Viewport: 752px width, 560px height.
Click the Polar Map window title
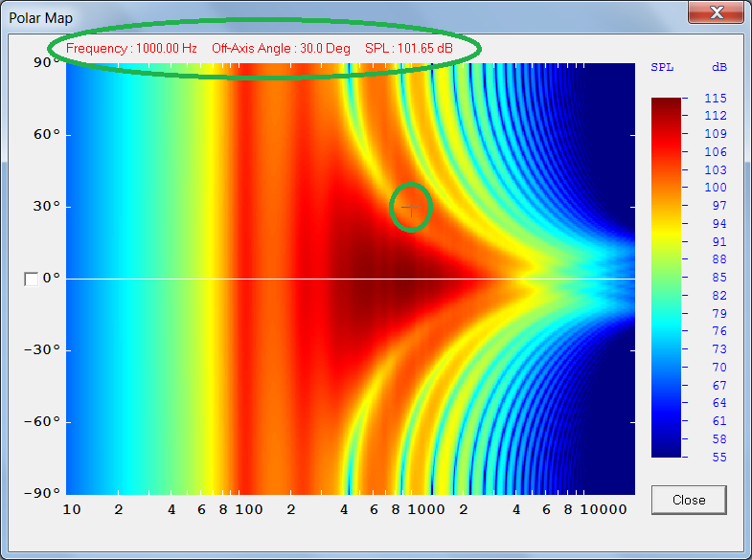(41, 18)
